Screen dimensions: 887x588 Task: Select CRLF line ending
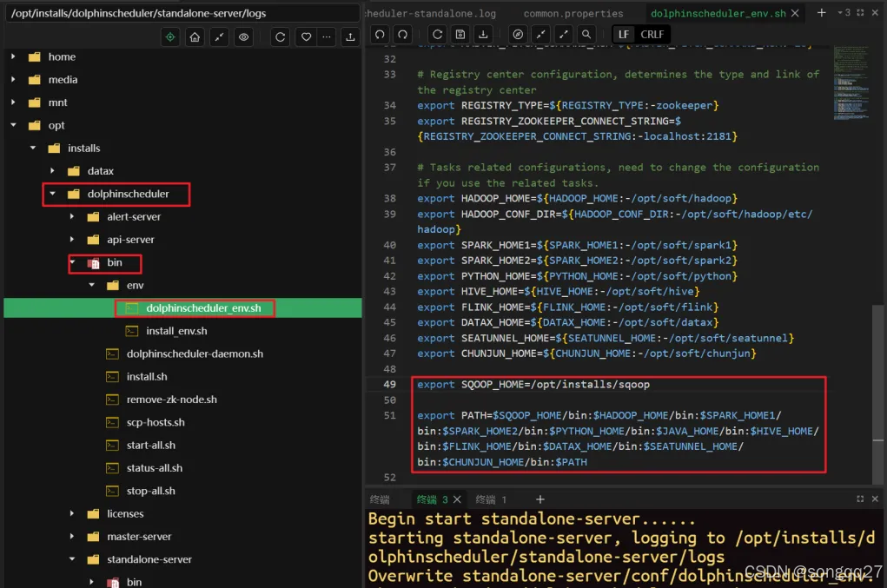[652, 35]
